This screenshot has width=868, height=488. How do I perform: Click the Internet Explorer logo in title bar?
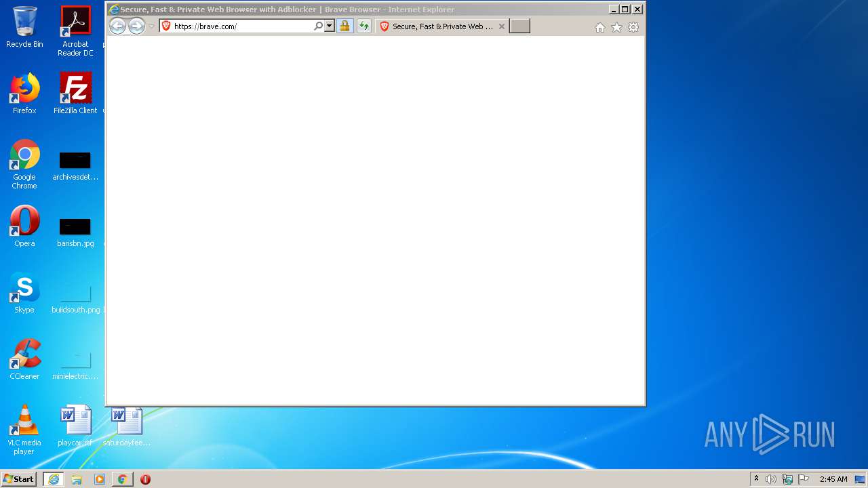(114, 9)
